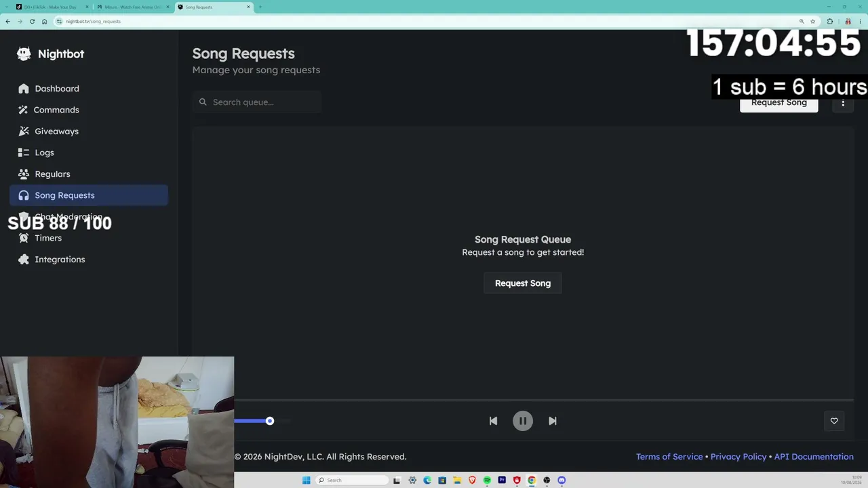Click 'Request a song to get started!' text

pyautogui.click(x=523, y=252)
